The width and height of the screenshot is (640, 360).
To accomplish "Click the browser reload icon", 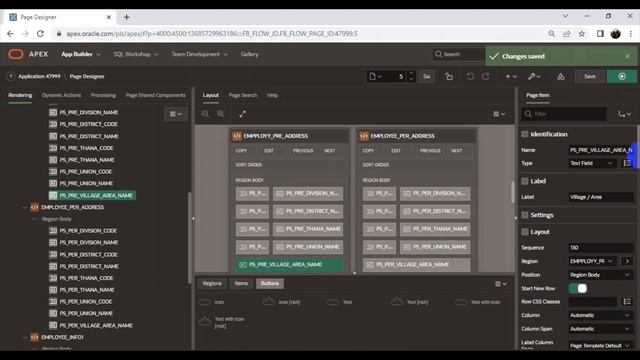I will coord(40,33).
